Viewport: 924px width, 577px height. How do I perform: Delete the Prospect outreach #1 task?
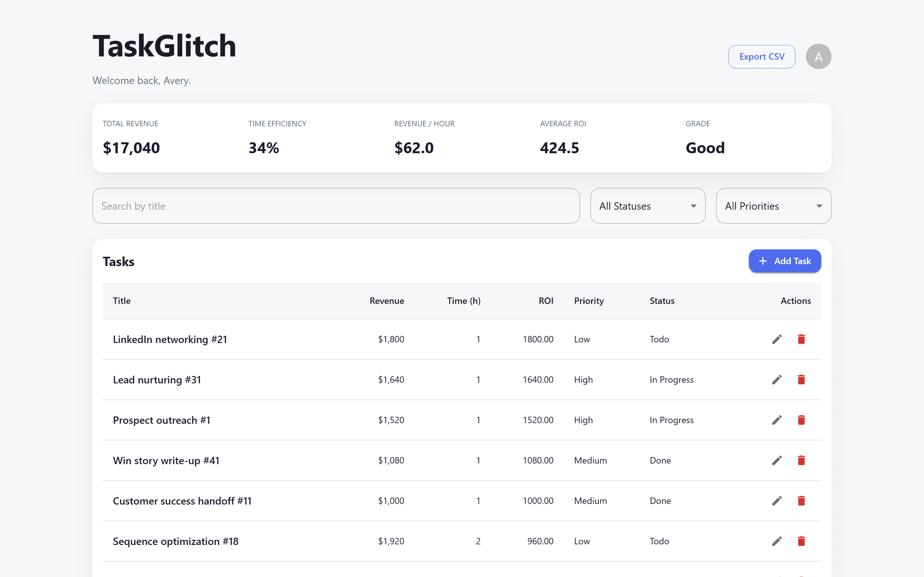click(x=801, y=420)
